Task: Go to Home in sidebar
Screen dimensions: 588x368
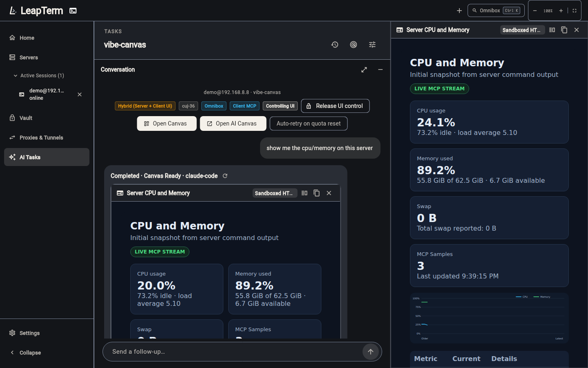Action: [x=47, y=38]
